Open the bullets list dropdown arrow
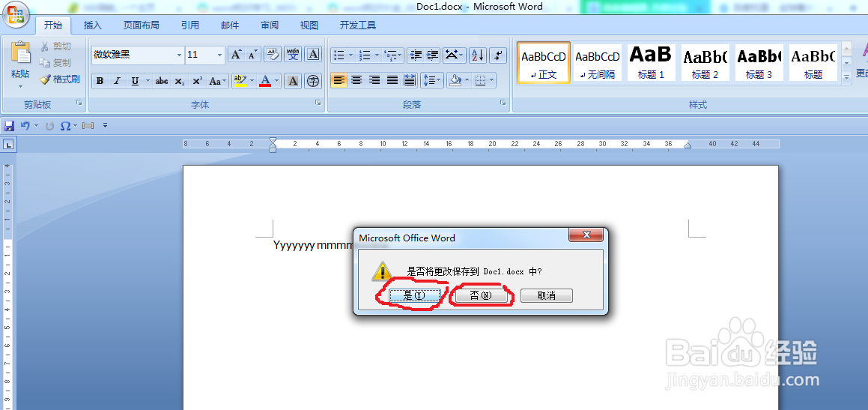This screenshot has height=410, width=868. click(x=351, y=55)
